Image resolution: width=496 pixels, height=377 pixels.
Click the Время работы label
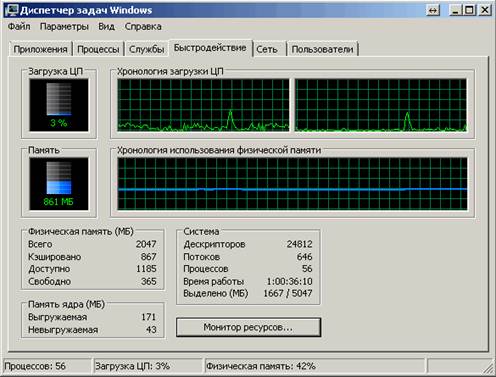pyautogui.click(x=214, y=281)
